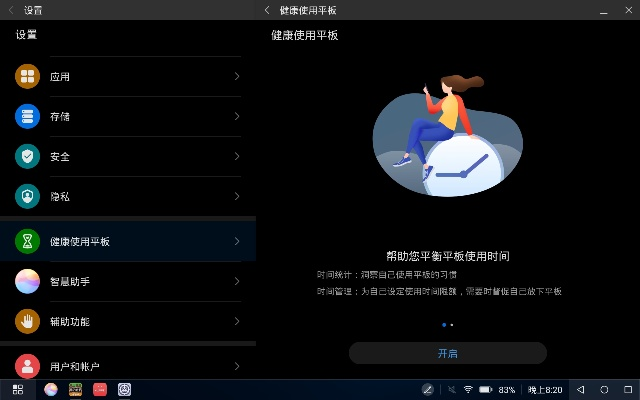The image size is (640, 400).
Task: Go back using arrow beside 健康使用平板 title
Action: [x=267, y=9]
